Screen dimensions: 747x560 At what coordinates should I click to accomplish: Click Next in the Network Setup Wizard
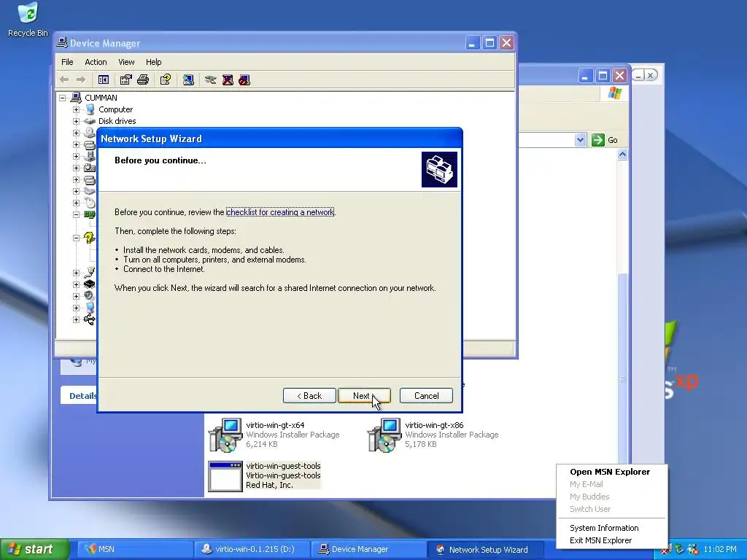click(364, 396)
